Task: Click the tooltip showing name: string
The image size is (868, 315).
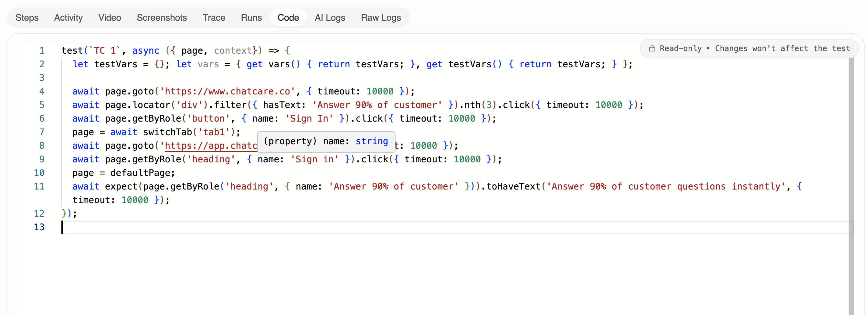Action: (x=326, y=141)
